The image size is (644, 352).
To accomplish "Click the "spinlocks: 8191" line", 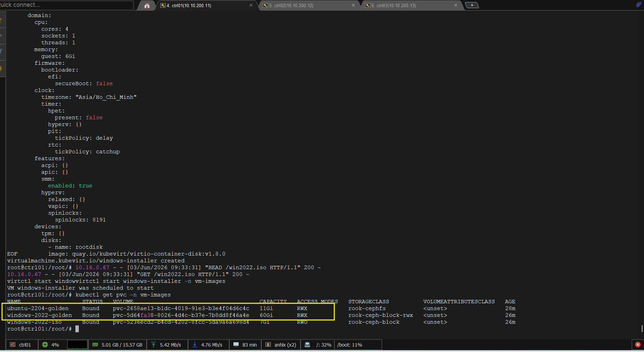I will 80,220.
